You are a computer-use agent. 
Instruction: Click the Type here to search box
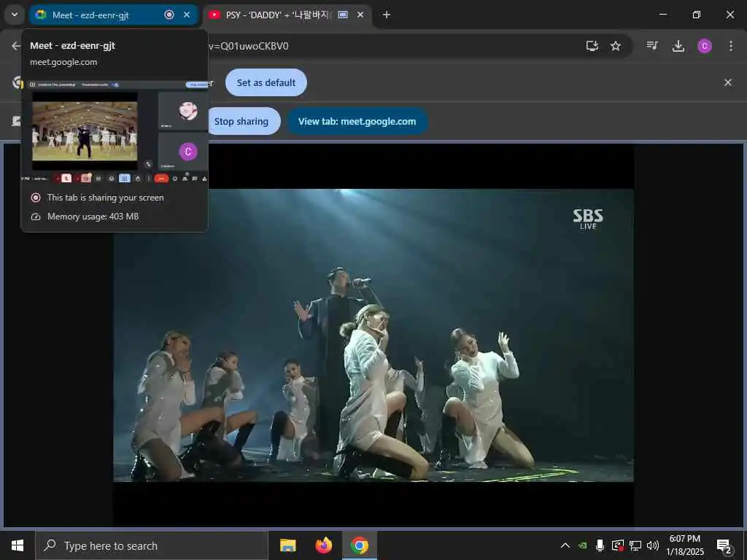[x=152, y=545]
